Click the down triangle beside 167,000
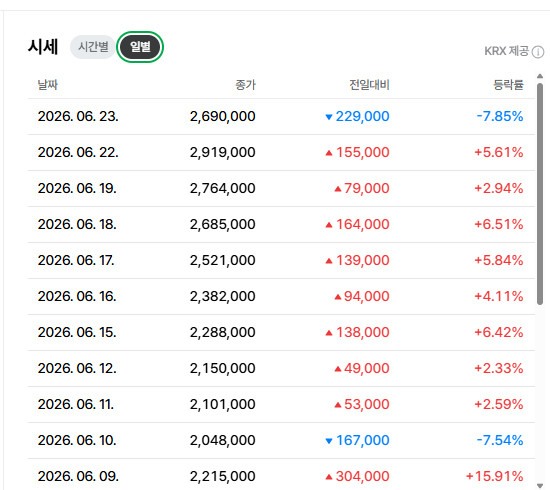Image resolution: width=550 pixels, height=490 pixels. tap(329, 441)
